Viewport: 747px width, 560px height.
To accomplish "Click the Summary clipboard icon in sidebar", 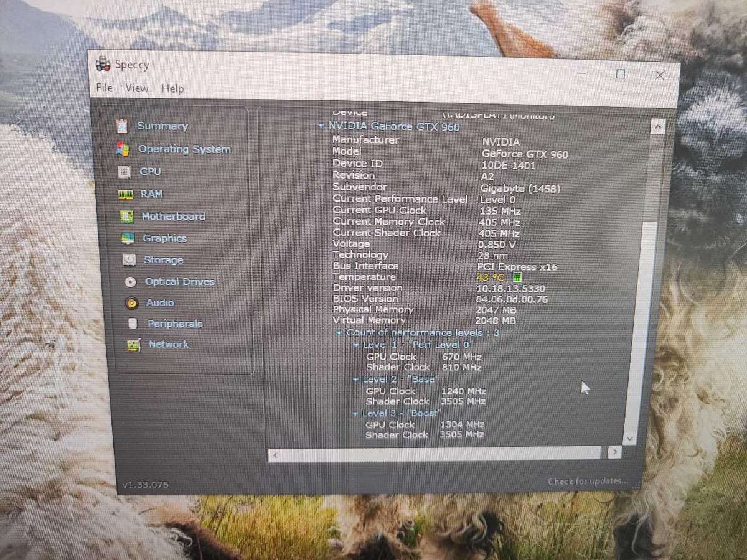I will click(122, 126).
